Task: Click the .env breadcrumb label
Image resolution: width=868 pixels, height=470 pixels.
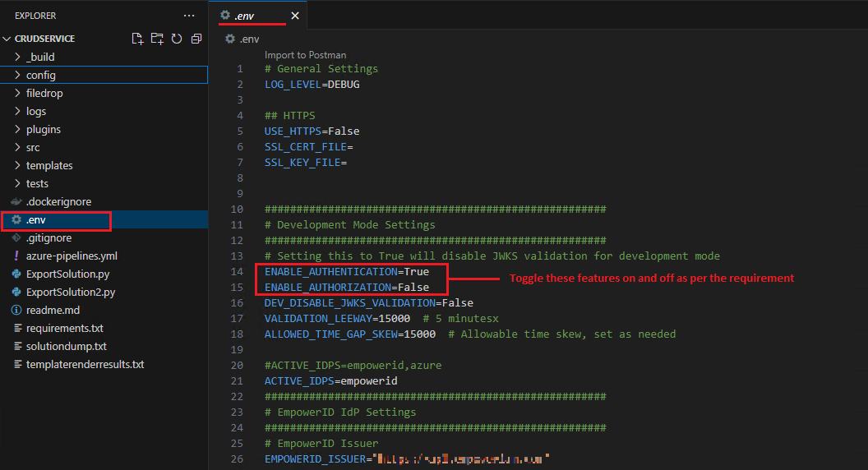Action: point(249,39)
